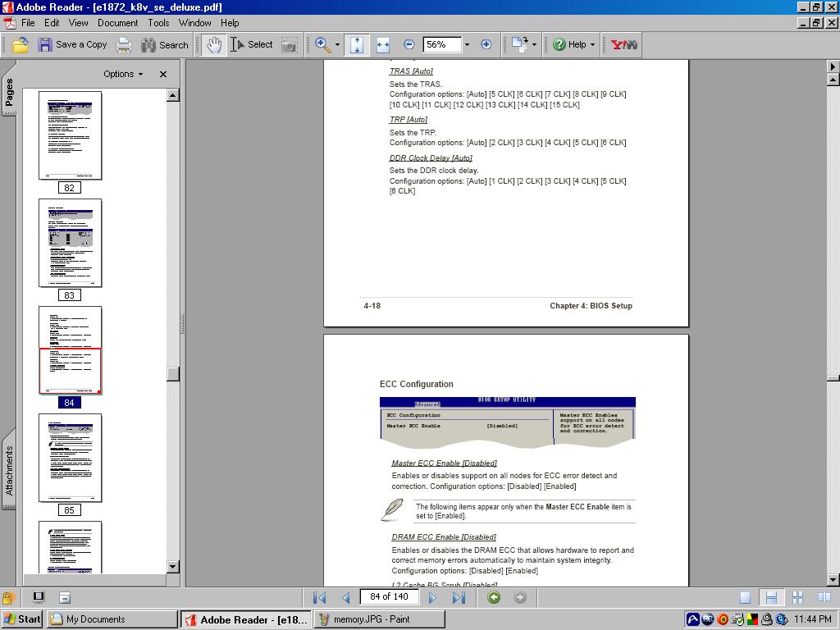This screenshot has height=630, width=840.
Task: Click the document scroll down arrow
Action: (833, 580)
